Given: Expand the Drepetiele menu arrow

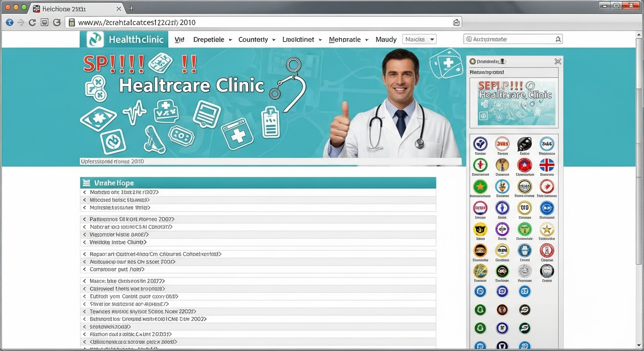Looking at the screenshot, I should (230, 40).
